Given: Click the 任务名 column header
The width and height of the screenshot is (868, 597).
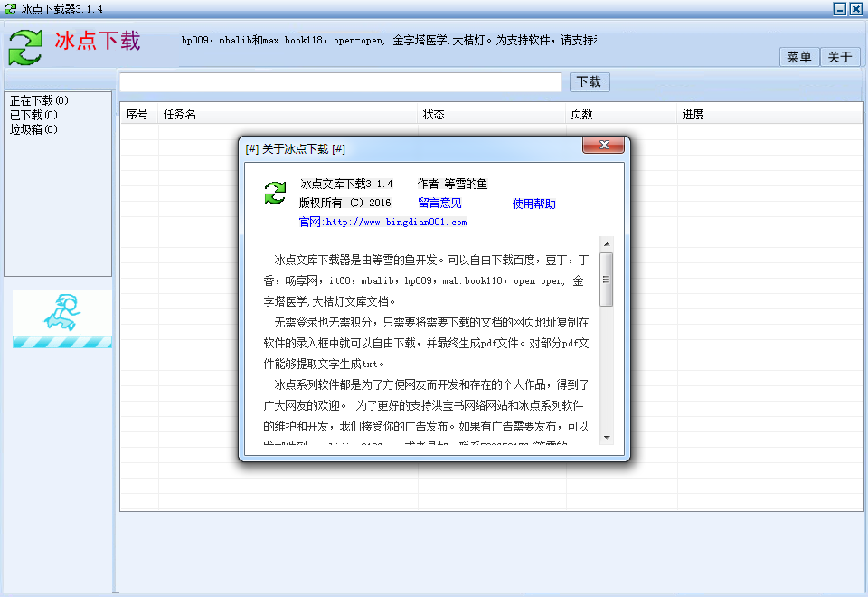Looking at the screenshot, I should [288, 114].
